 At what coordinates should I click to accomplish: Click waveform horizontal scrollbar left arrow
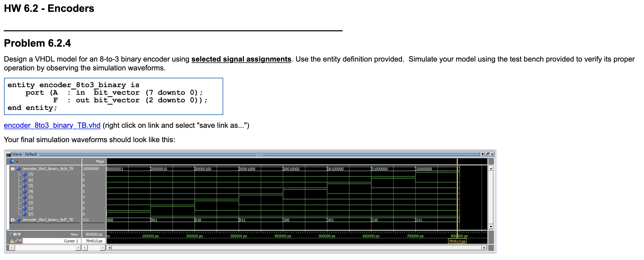[x=110, y=248]
